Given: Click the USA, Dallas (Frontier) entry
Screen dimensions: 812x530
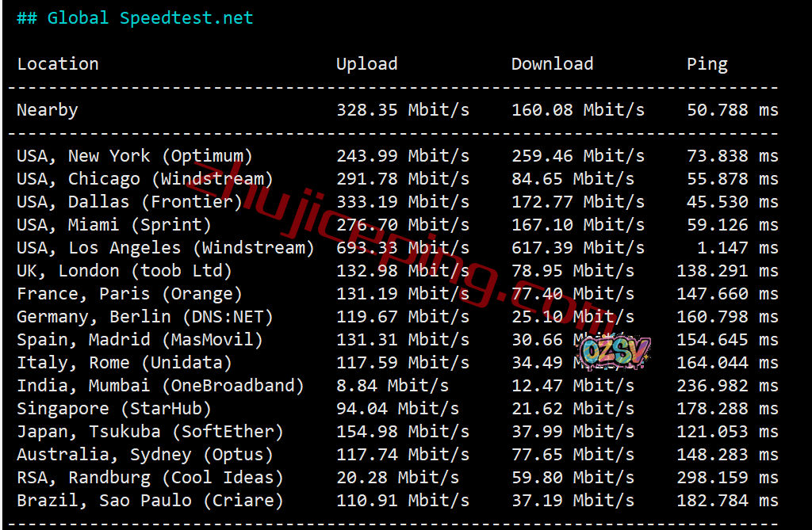Looking at the screenshot, I should point(129,202).
